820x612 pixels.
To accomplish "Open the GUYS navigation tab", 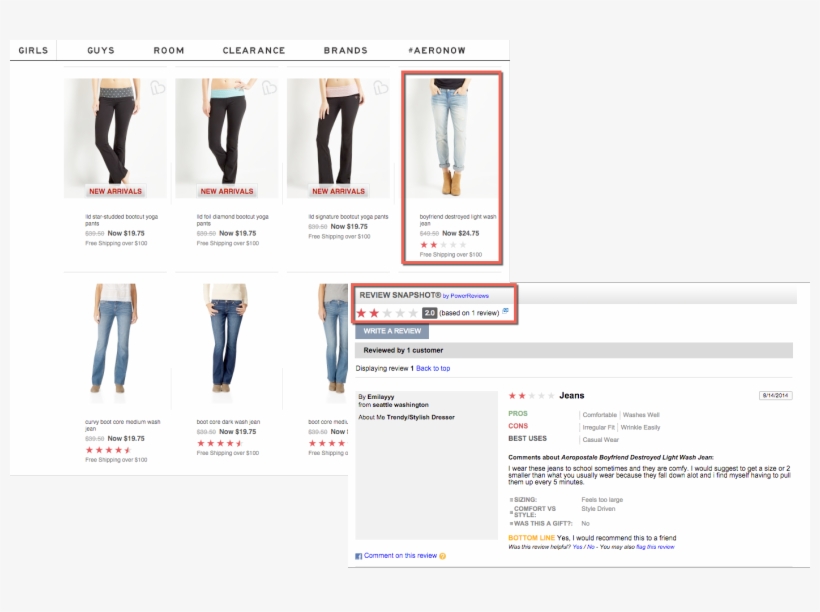I will point(100,50).
